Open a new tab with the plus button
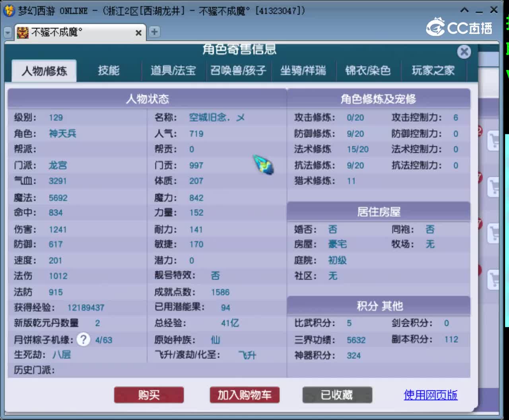 click(x=154, y=32)
